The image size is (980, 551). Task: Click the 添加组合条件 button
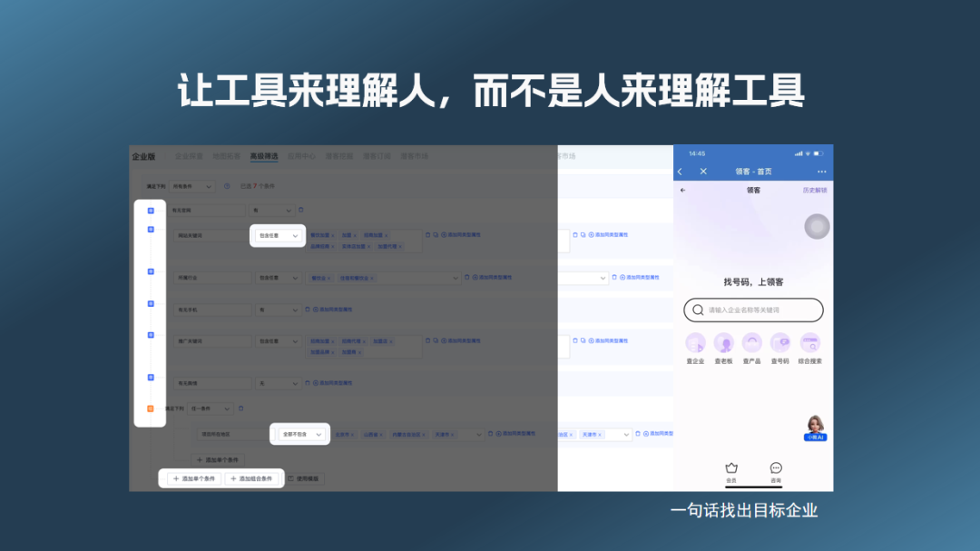(251, 478)
